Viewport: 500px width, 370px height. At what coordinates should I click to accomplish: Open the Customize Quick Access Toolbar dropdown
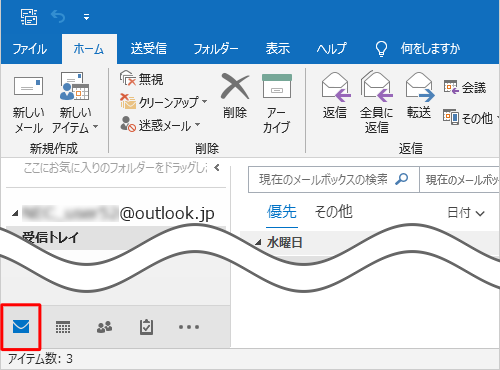pyautogui.click(x=86, y=17)
